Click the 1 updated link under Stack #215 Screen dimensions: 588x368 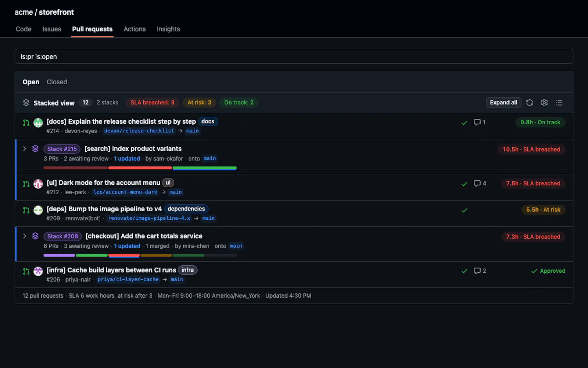point(127,159)
